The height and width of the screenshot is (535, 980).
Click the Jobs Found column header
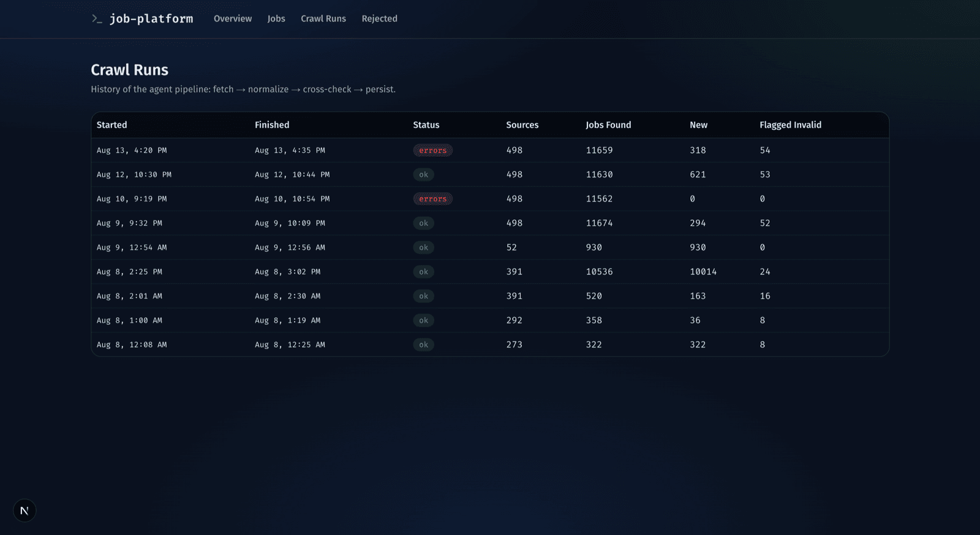point(608,125)
